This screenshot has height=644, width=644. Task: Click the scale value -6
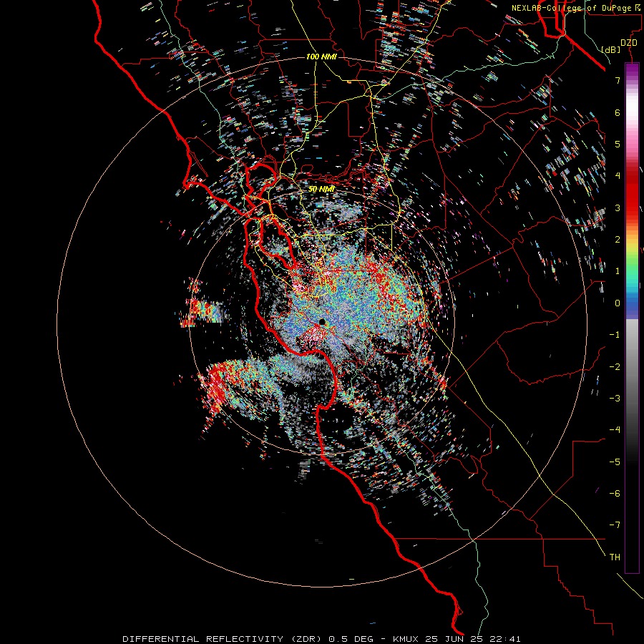point(615,494)
